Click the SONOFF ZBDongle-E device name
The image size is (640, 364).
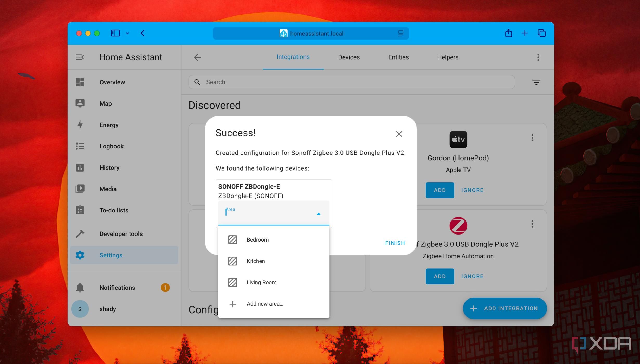click(249, 186)
